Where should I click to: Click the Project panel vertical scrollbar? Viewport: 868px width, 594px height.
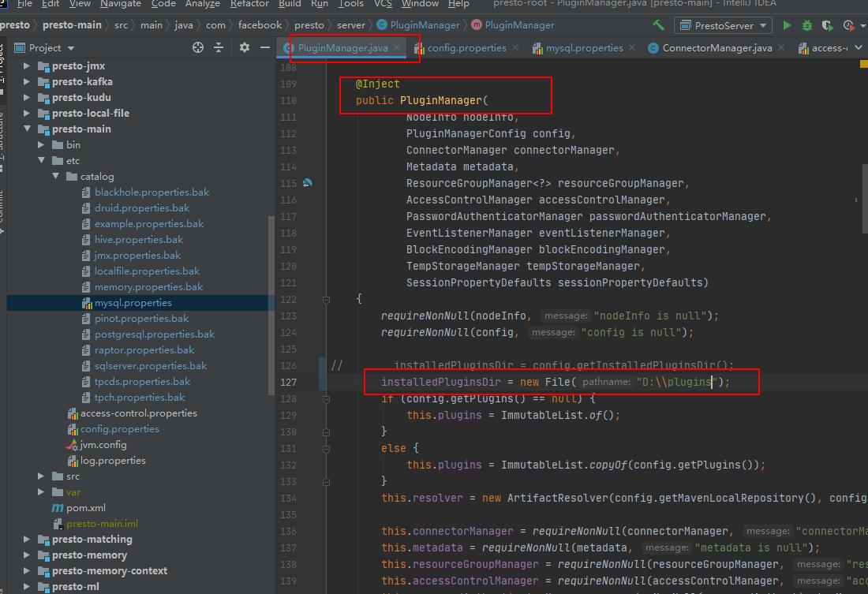[x=271, y=304]
